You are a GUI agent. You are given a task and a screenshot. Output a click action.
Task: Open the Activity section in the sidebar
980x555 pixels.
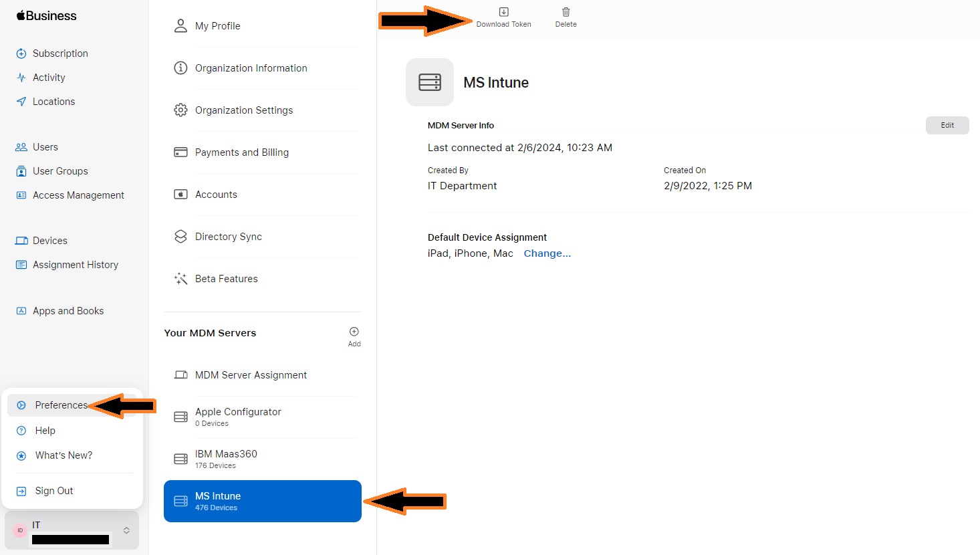click(x=47, y=77)
